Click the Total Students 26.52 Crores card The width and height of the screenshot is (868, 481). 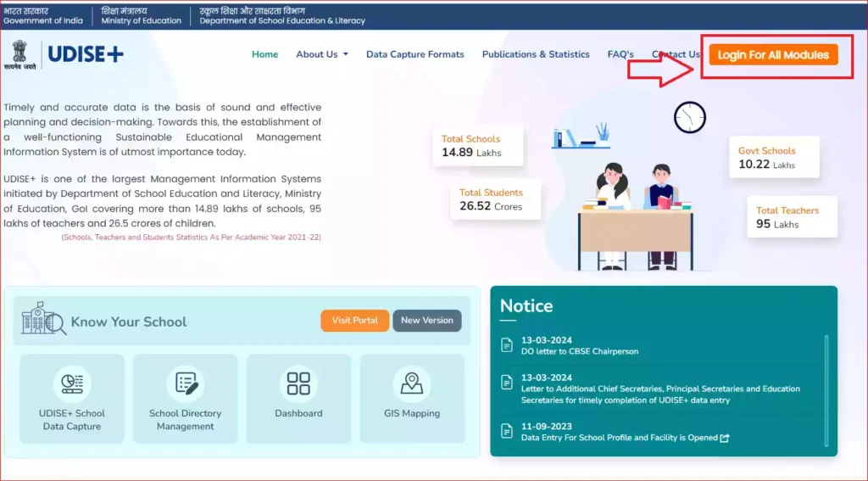(x=495, y=199)
